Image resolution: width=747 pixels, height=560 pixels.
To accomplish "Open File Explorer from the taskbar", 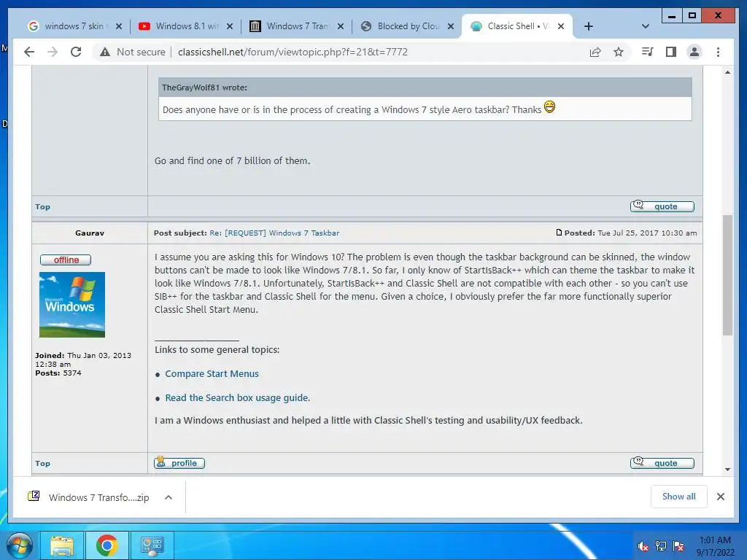I will [63, 545].
